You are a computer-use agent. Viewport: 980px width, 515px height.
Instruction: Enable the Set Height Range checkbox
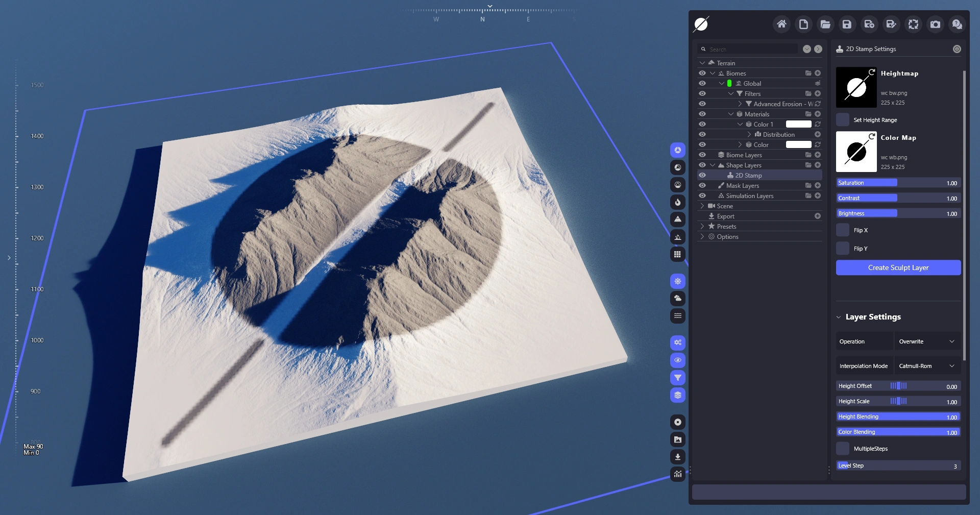[x=843, y=120]
